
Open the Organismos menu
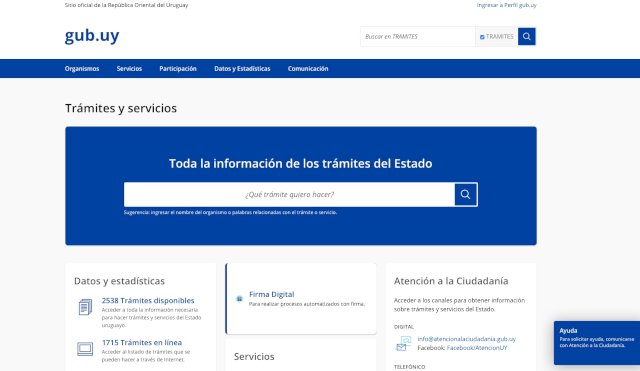coord(82,69)
